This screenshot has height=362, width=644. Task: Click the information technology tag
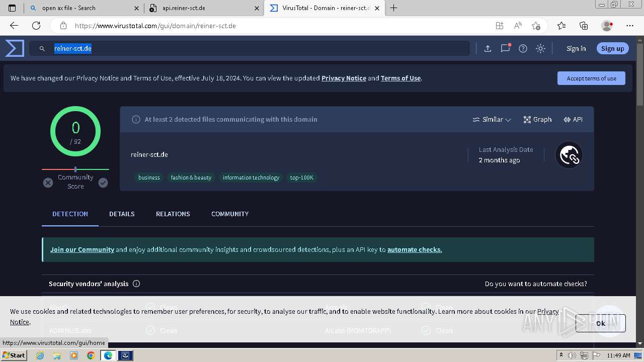point(251,177)
